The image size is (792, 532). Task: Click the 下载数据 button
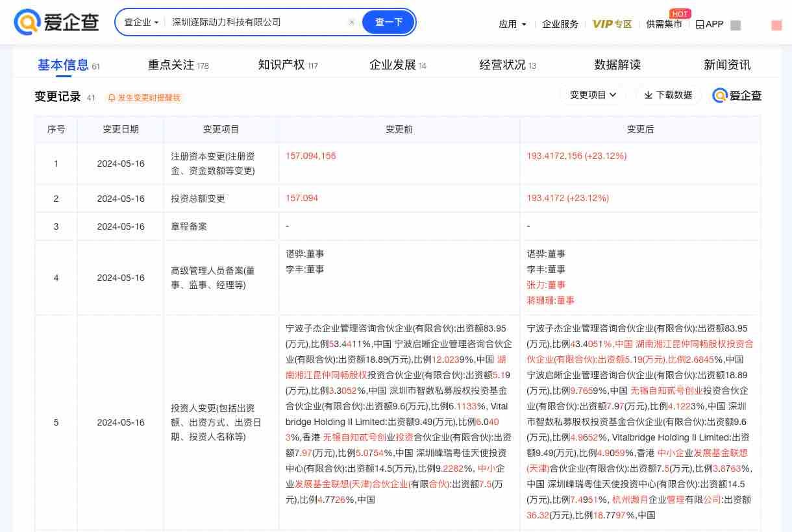pyautogui.click(x=669, y=95)
